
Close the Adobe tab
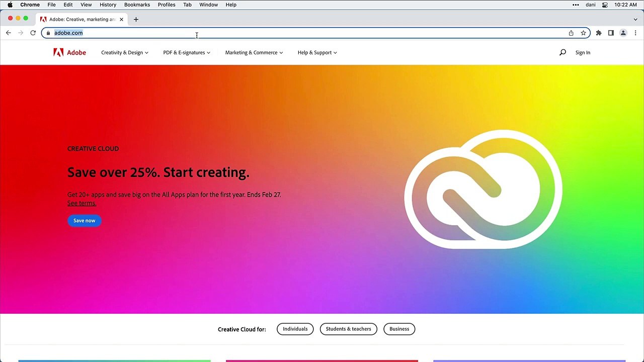click(x=121, y=19)
